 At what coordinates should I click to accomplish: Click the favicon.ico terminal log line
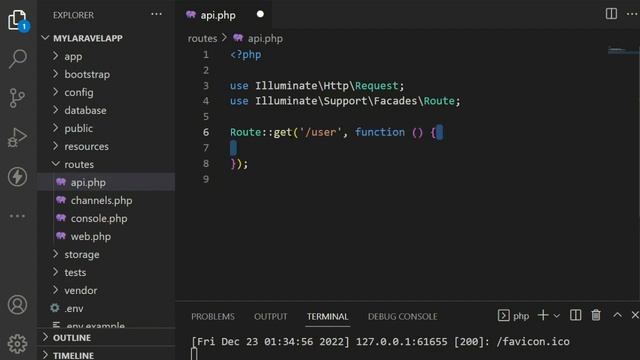[380, 342]
